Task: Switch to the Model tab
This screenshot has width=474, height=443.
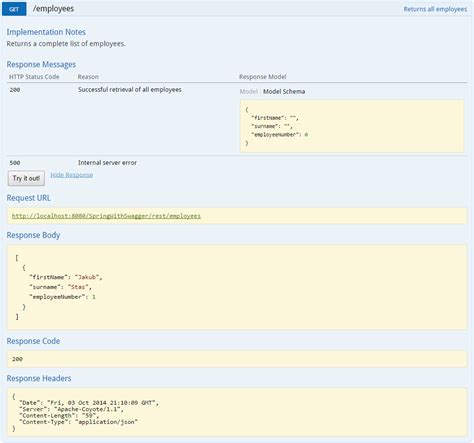Action: pyautogui.click(x=248, y=91)
